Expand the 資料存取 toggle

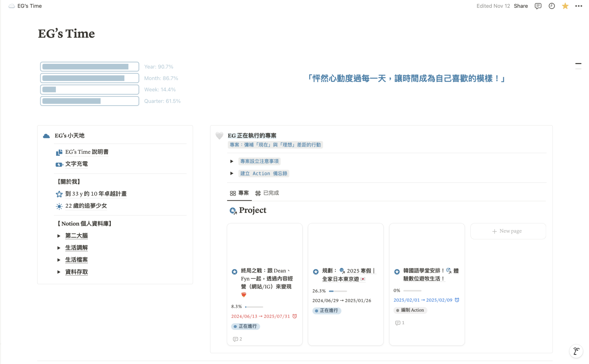coord(59,272)
